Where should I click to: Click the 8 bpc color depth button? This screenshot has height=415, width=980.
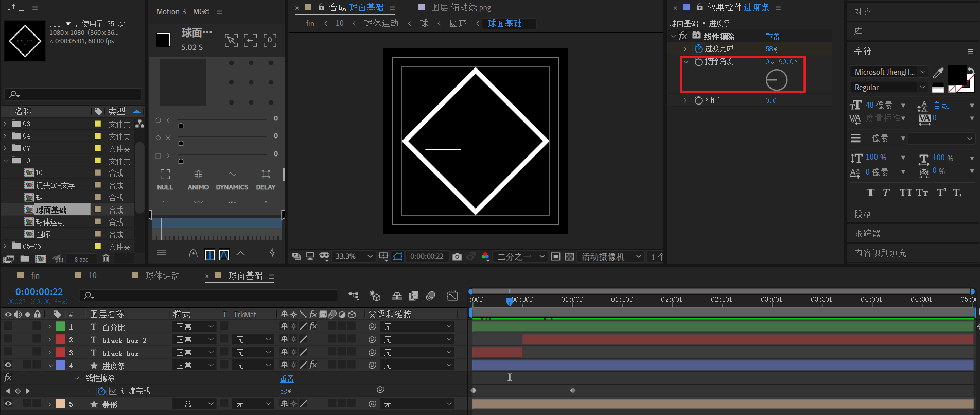pyautogui.click(x=81, y=260)
